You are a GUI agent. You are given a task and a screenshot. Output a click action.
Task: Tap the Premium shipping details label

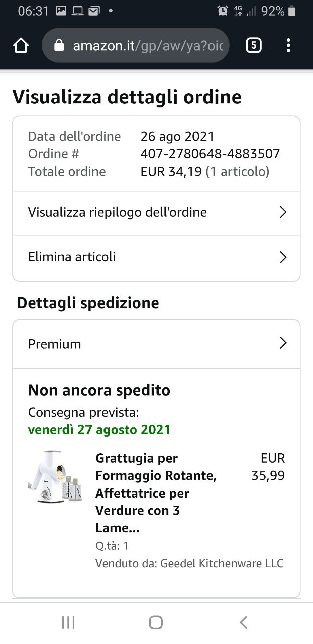(x=54, y=344)
